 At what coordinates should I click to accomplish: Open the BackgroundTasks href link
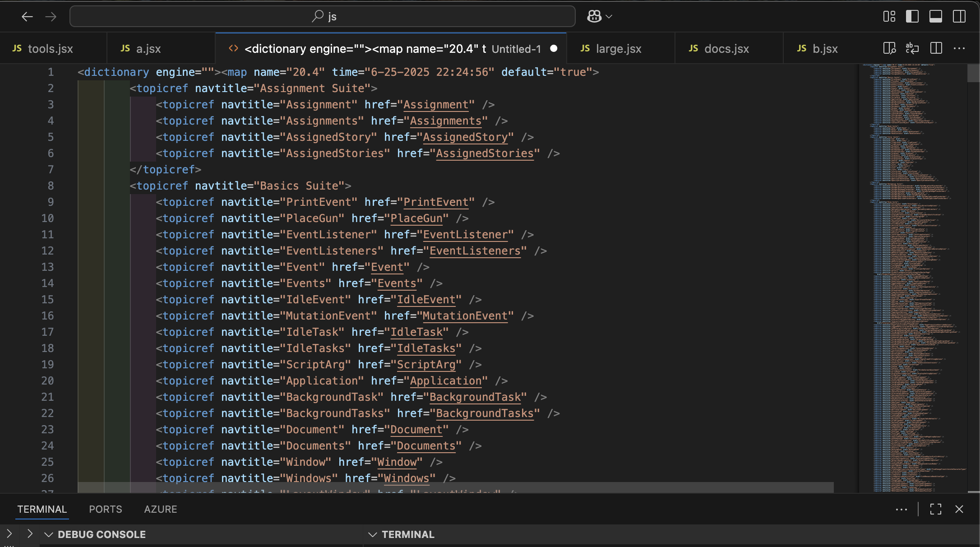(x=485, y=413)
